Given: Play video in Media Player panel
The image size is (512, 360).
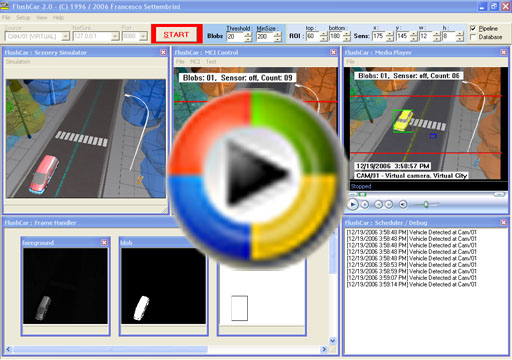Looking at the screenshot, I should click(x=353, y=204).
